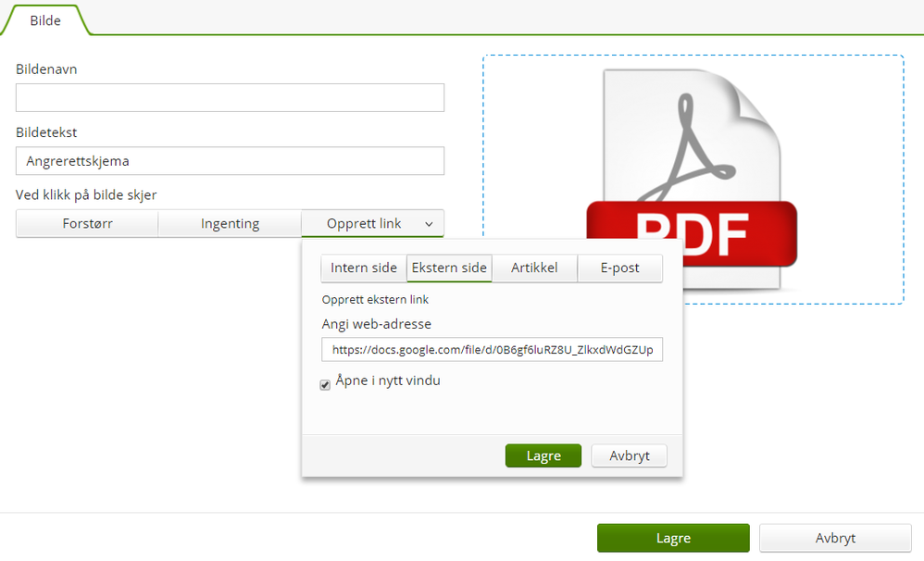924x561 pixels.
Task: Click the Bildenavn input field
Action: point(230,98)
